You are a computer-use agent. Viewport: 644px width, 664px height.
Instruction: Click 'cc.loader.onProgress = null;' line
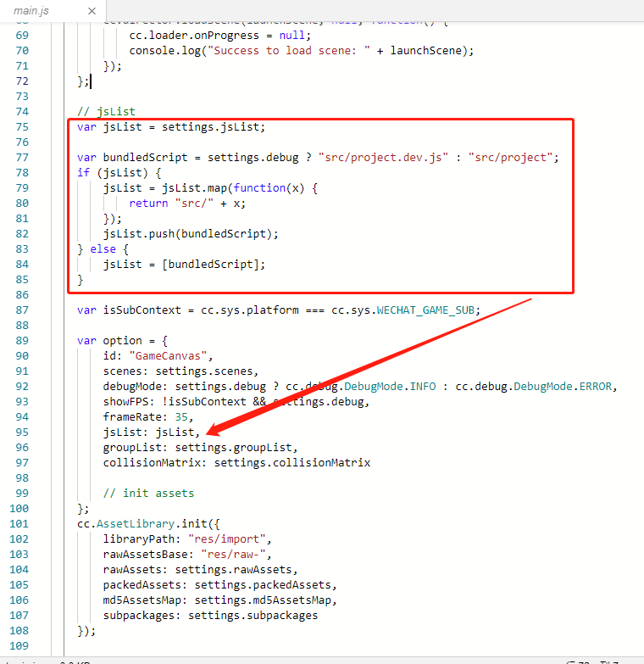220,36
